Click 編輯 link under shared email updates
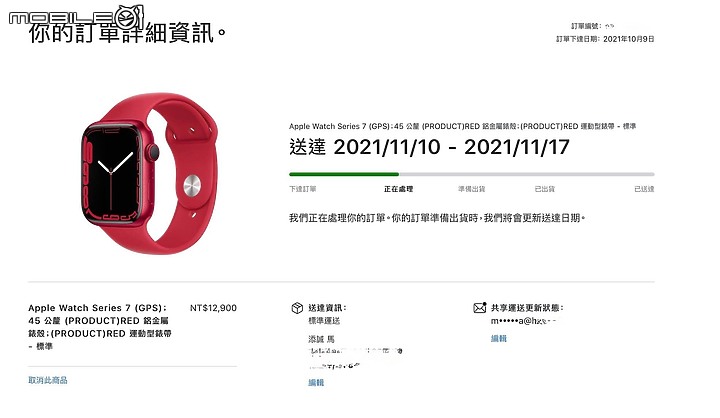The width and height of the screenshot is (720, 418). (x=499, y=338)
